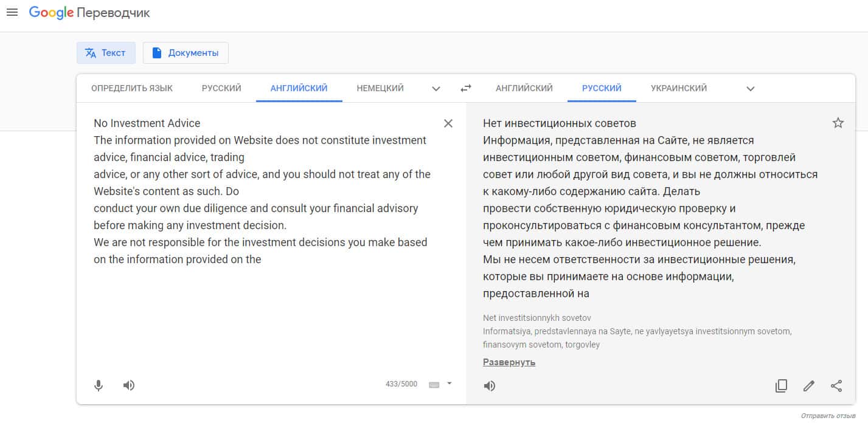
Task: Share the translation
Action: (x=836, y=386)
